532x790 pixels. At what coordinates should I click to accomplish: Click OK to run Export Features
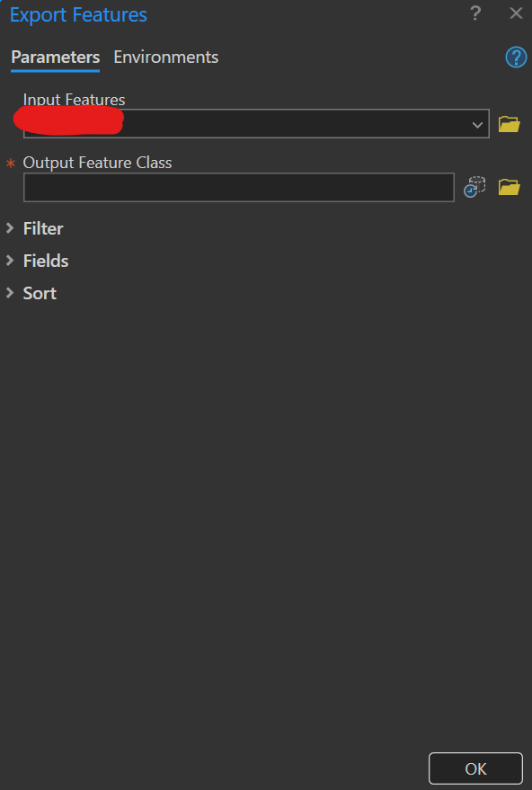tap(475, 768)
